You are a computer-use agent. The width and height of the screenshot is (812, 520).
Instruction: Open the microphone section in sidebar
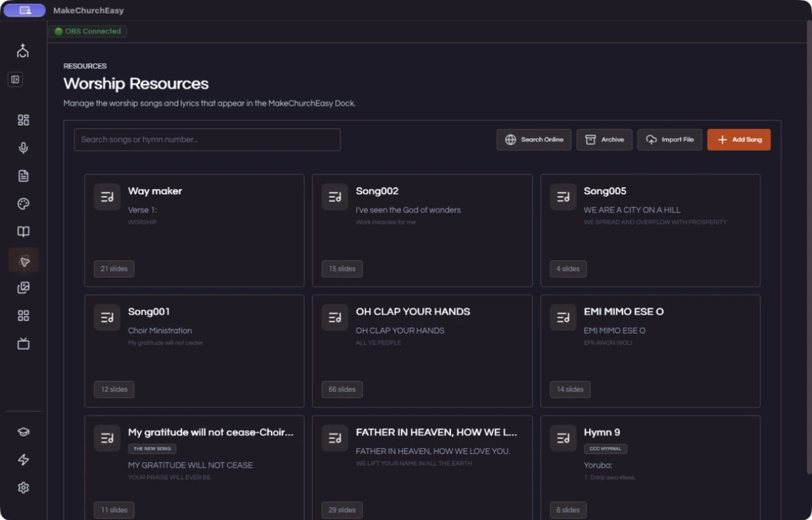pos(23,148)
